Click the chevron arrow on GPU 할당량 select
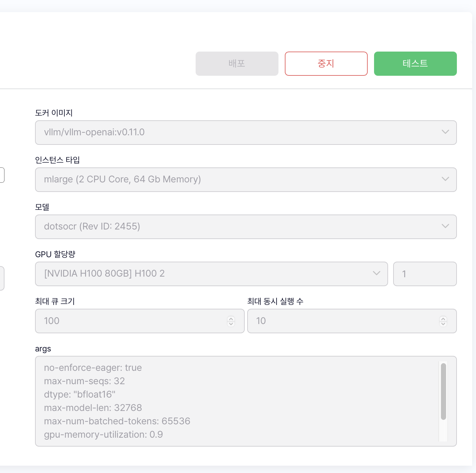Viewport: 476px width, 473px height. [377, 273]
